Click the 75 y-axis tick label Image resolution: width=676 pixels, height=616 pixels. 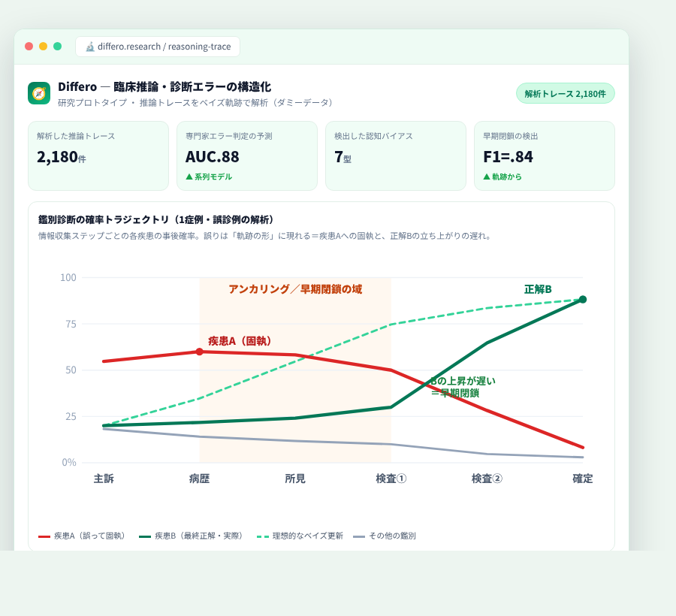71,325
